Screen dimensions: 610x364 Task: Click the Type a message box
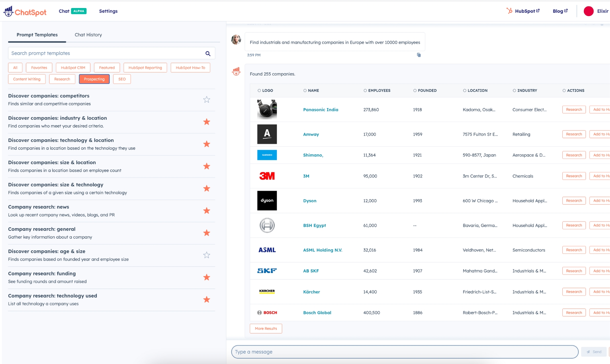click(x=405, y=352)
